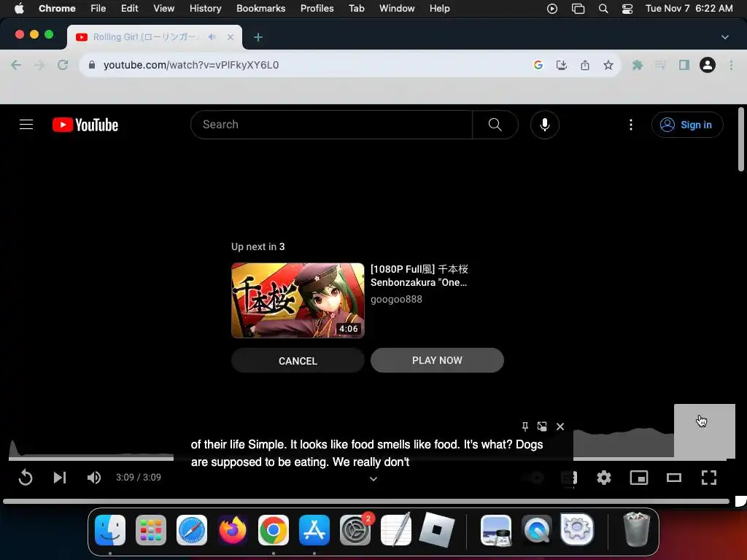The image size is (747, 560).
Task: Open the next video title Senbonzakura link
Action: 419,276
